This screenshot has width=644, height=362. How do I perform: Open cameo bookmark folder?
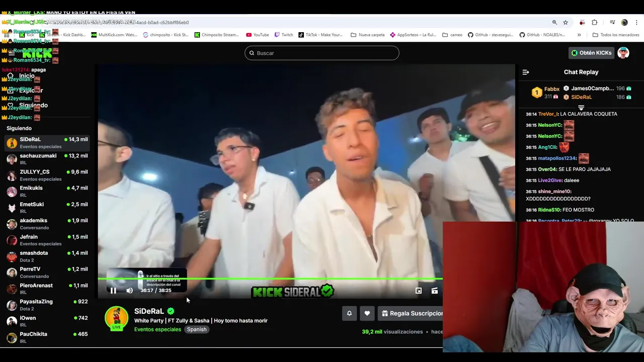452,35
